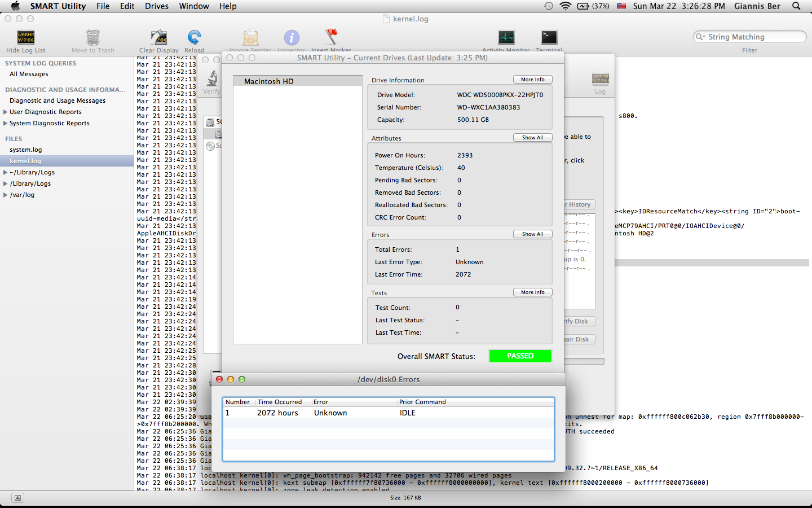Screen dimensions: 812x508
Task: Click the menu bar clock
Action: pyautogui.click(x=679, y=6)
